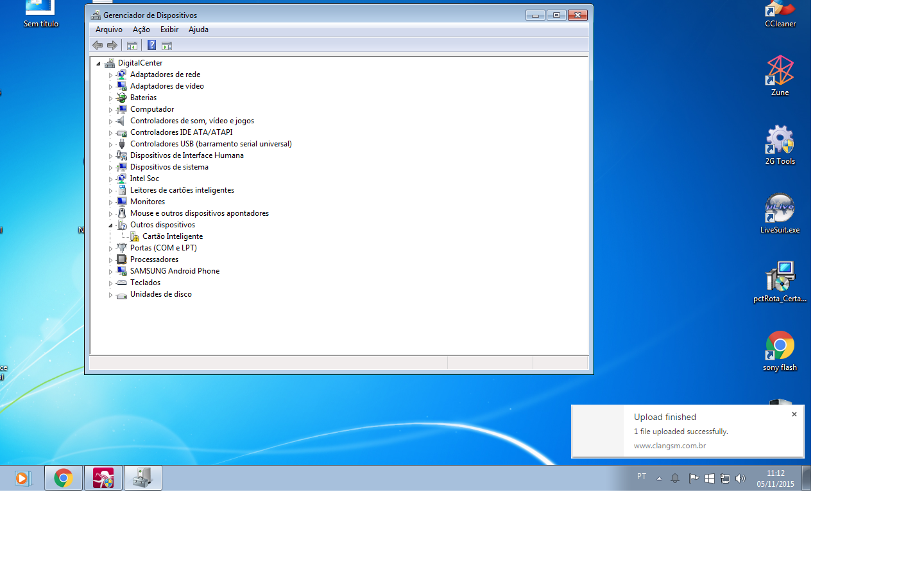Open the 2G Tools desktop shortcut
The height and width of the screenshot is (578, 924).
click(x=780, y=145)
